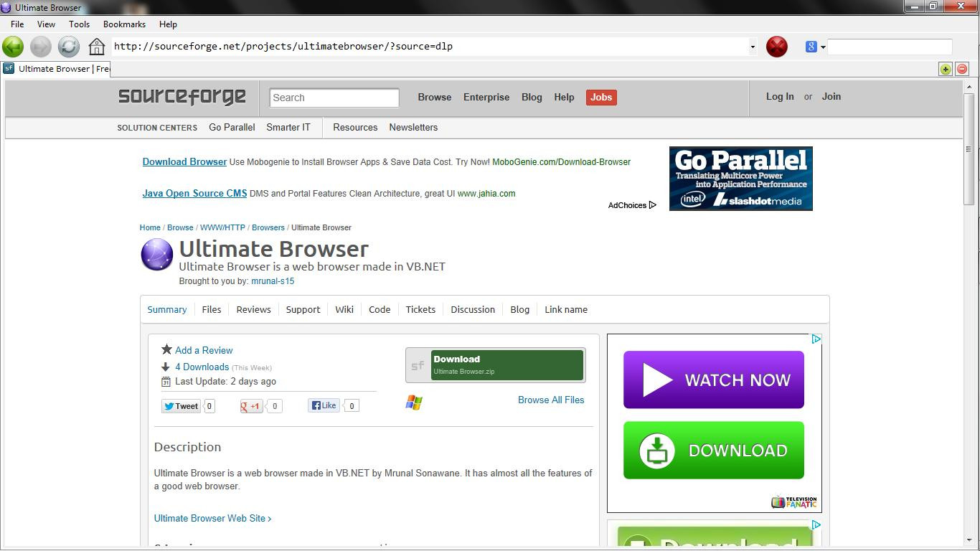Open the Go Parallel solution center link
The height and width of the screenshot is (551, 980).
(x=232, y=127)
